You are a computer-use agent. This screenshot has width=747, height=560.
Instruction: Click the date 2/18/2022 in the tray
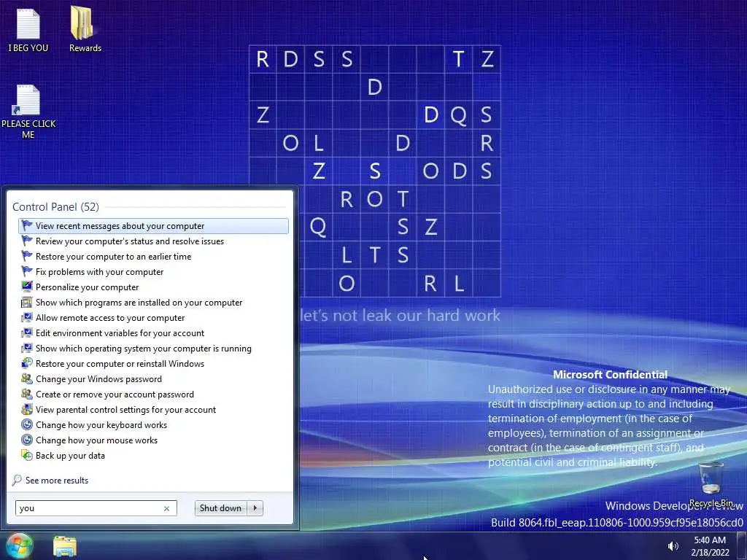(710, 553)
